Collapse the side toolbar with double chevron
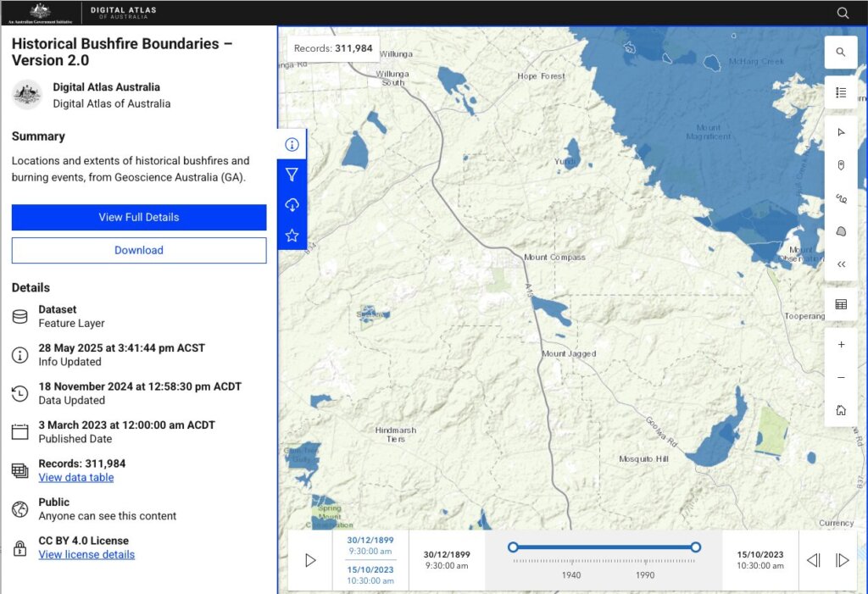 click(841, 264)
